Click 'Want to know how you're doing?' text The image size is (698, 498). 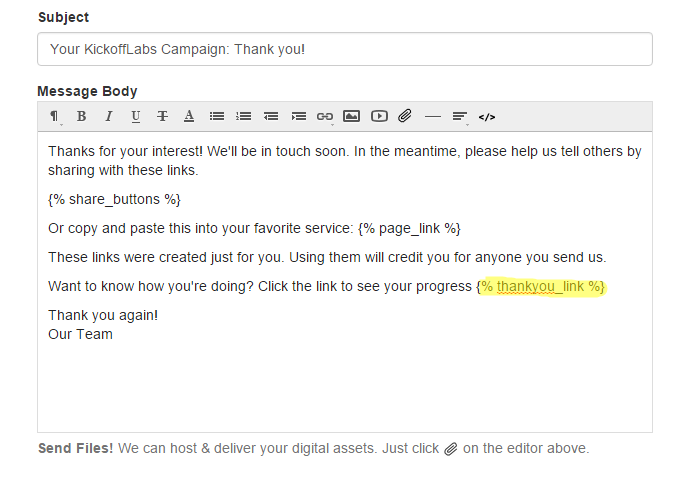(151, 286)
